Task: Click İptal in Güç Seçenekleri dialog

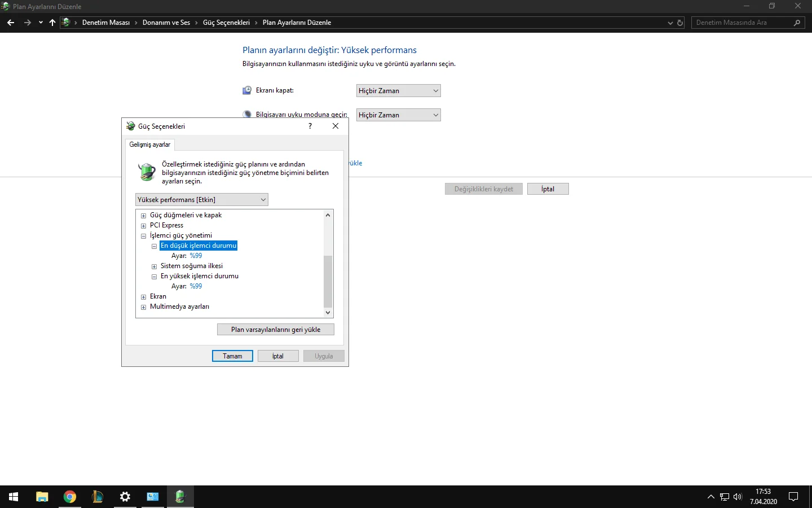Action: [278, 356]
